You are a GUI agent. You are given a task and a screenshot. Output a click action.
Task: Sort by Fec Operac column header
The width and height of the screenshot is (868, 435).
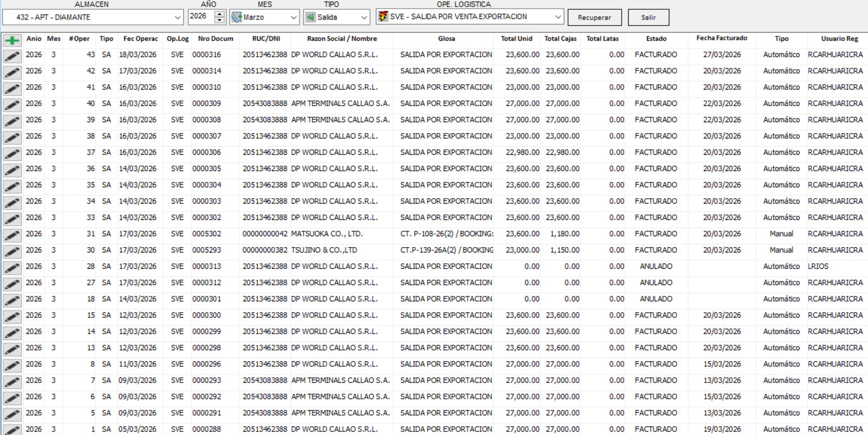click(x=141, y=39)
